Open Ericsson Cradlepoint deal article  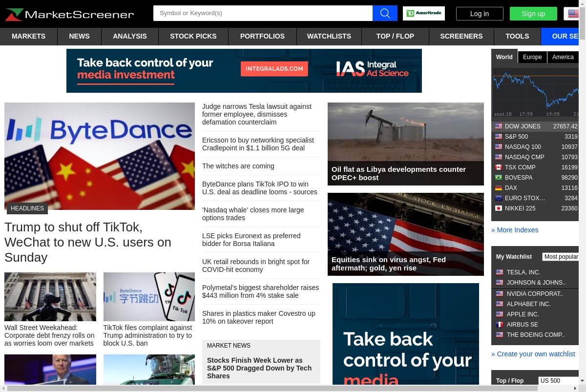click(258, 144)
